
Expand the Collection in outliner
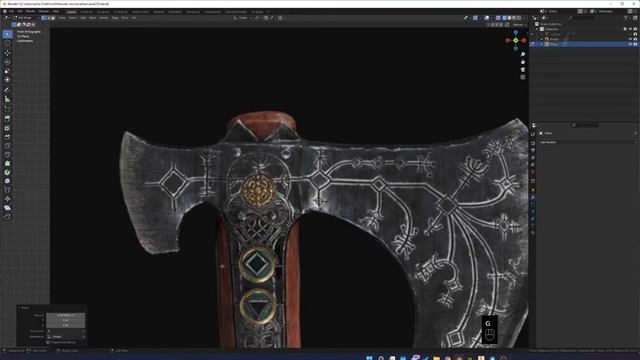537,29
